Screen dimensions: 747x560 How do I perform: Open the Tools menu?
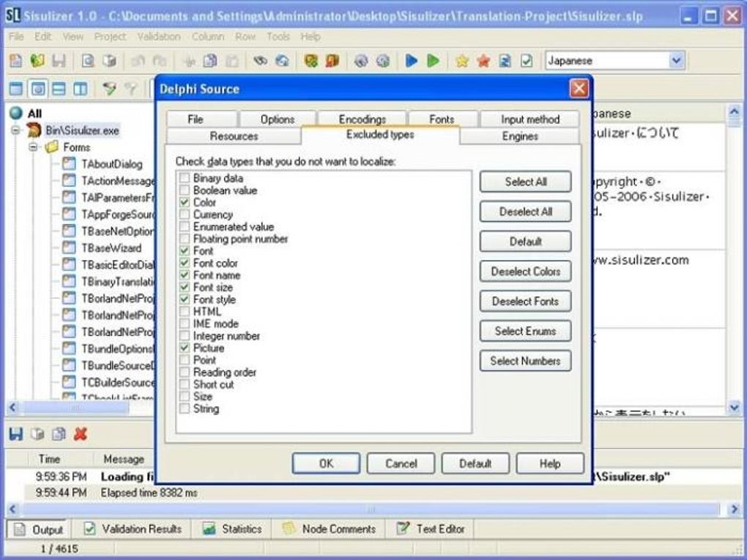(x=278, y=37)
